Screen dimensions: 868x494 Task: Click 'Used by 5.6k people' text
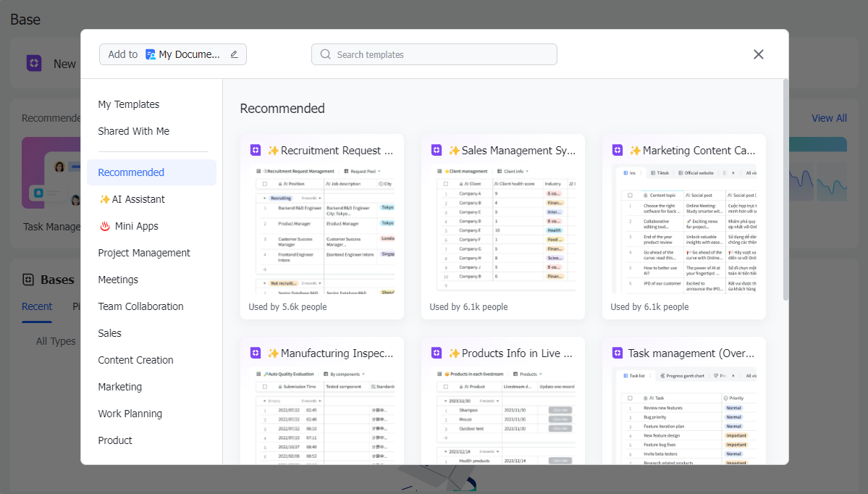[288, 307]
